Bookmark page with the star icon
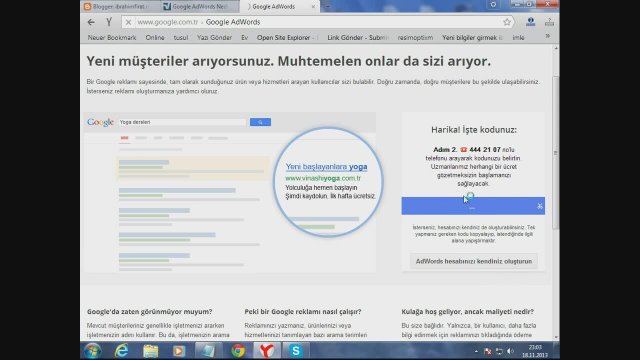The image size is (640, 360). tap(507, 22)
